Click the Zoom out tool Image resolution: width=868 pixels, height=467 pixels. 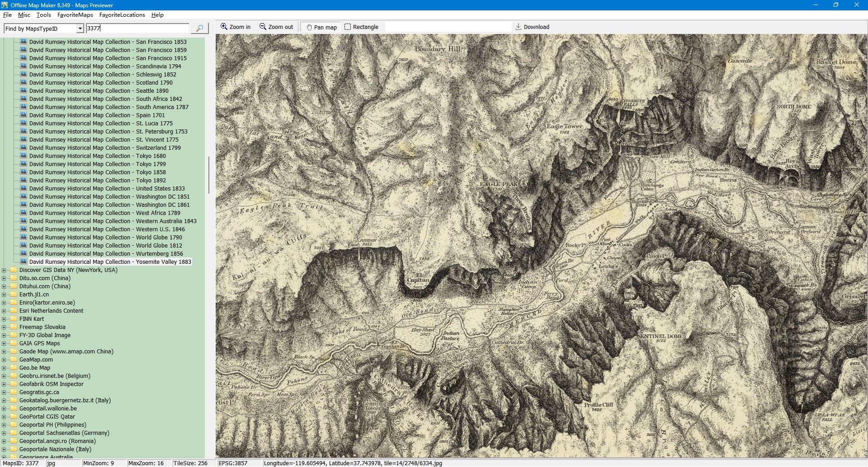click(276, 27)
